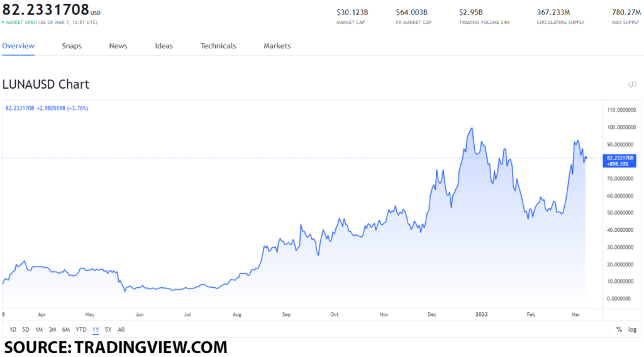Screen dimensions: 644x357
Task: Click the Aug label on the time axis
Action: click(x=237, y=315)
